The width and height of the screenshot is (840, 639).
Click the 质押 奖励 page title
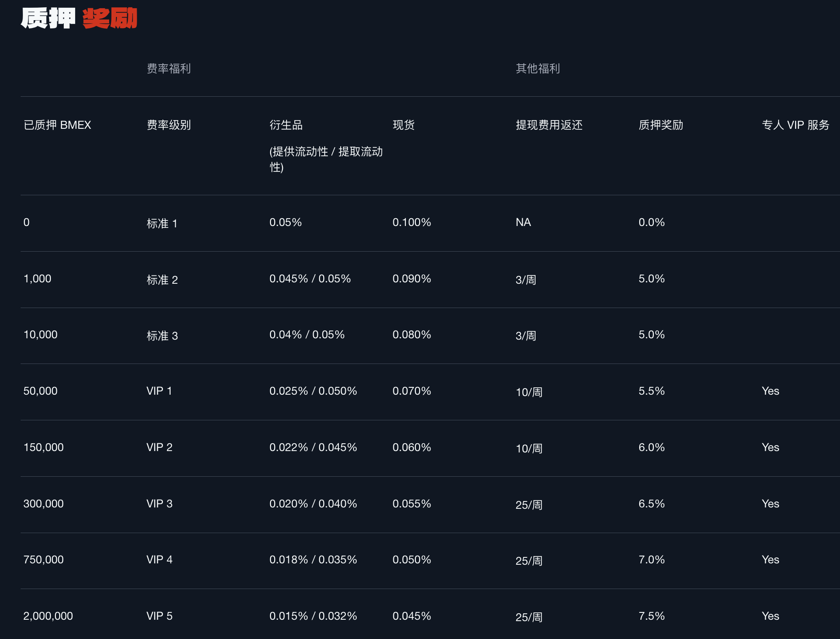pyautogui.click(x=78, y=18)
